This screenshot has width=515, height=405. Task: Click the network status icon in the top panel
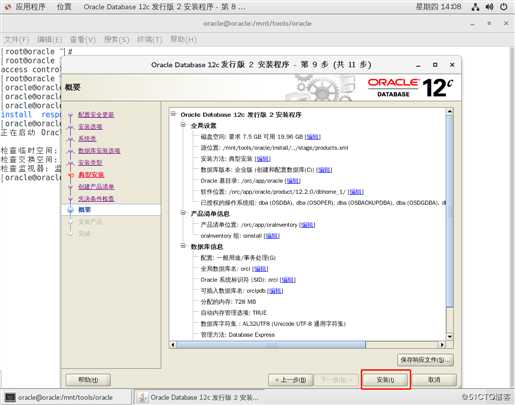(x=476, y=7)
